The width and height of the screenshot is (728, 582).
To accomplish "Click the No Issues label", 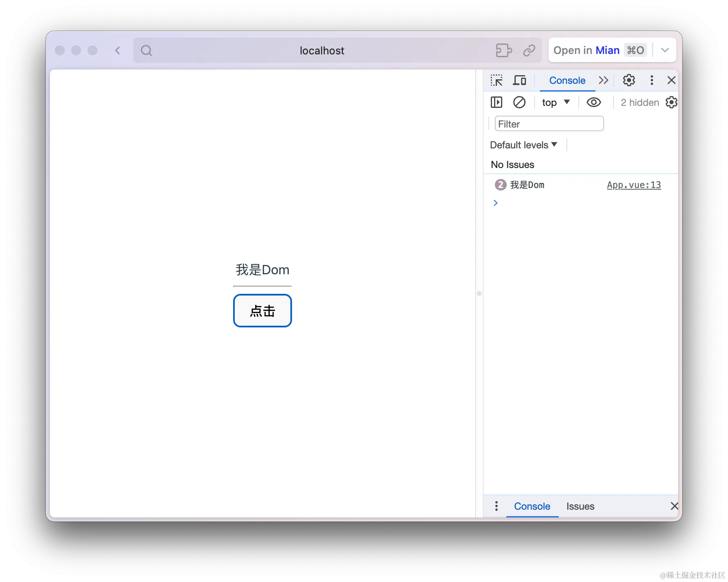I will click(x=512, y=164).
